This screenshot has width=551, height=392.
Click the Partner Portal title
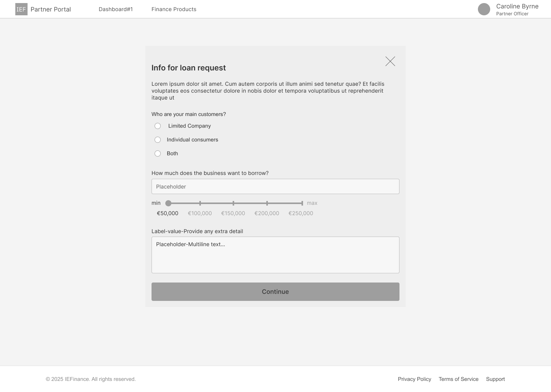pos(51,9)
